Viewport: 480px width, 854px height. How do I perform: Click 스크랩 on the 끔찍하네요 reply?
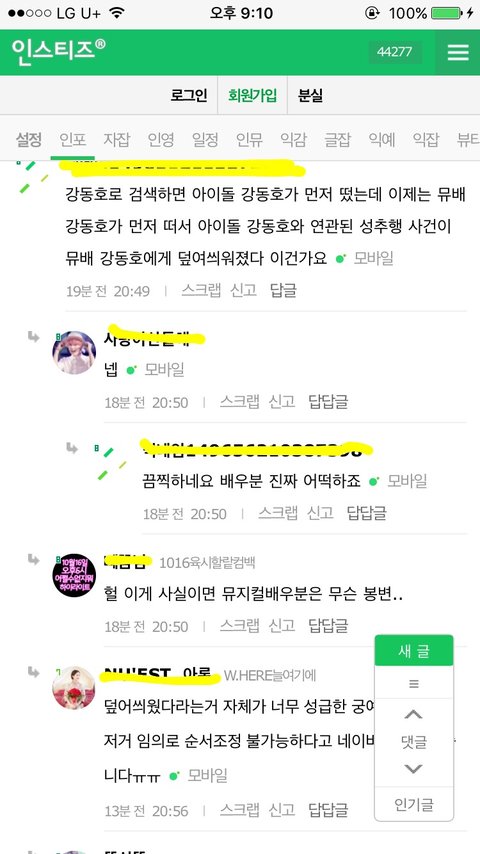tap(278, 513)
